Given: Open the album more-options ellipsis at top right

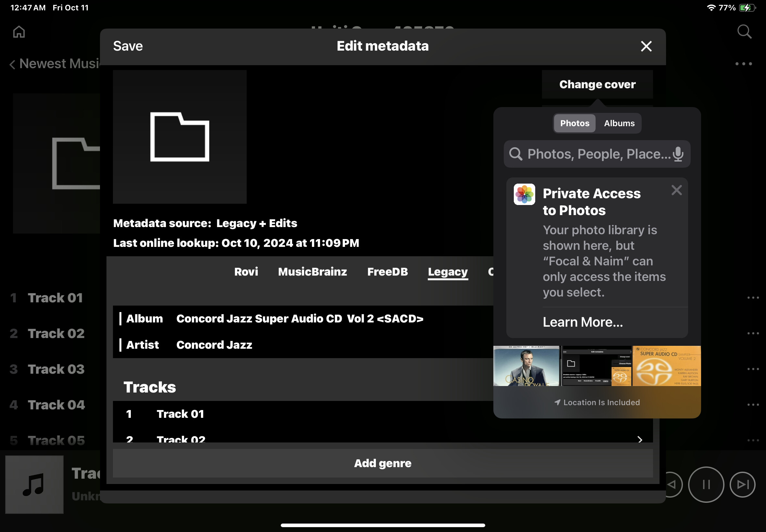Looking at the screenshot, I should tap(743, 64).
